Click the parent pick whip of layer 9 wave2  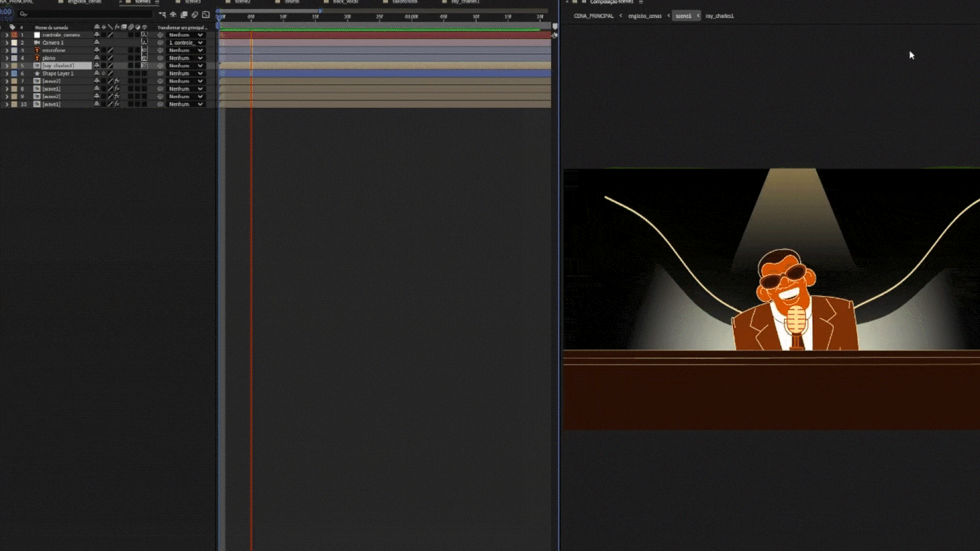point(160,97)
